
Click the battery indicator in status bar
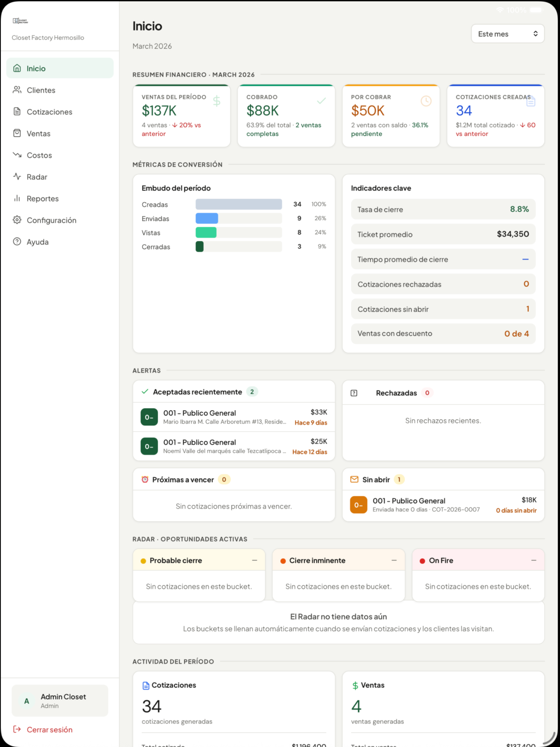(536, 10)
